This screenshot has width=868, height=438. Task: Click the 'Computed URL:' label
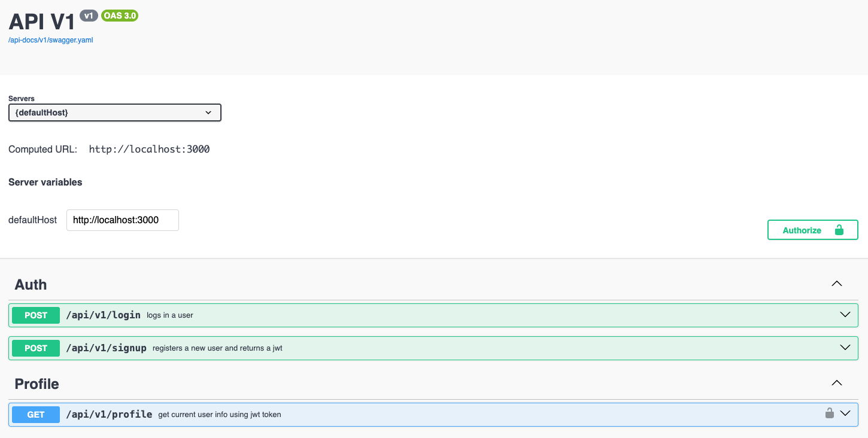pyautogui.click(x=43, y=150)
